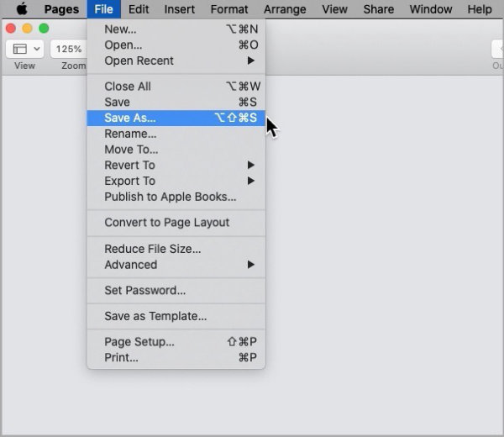
Task: Open the Insert menu
Action: click(x=180, y=9)
